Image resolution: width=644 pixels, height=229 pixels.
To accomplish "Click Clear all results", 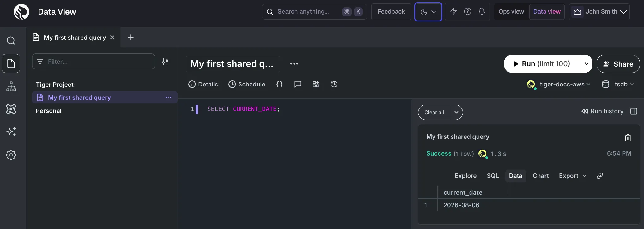I will tap(434, 112).
